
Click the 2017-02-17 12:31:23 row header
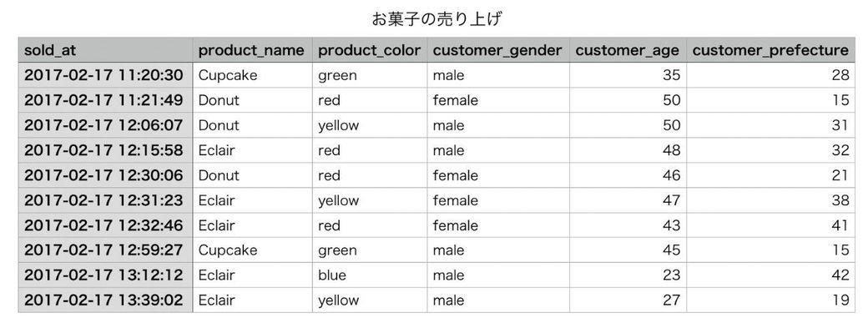point(105,200)
